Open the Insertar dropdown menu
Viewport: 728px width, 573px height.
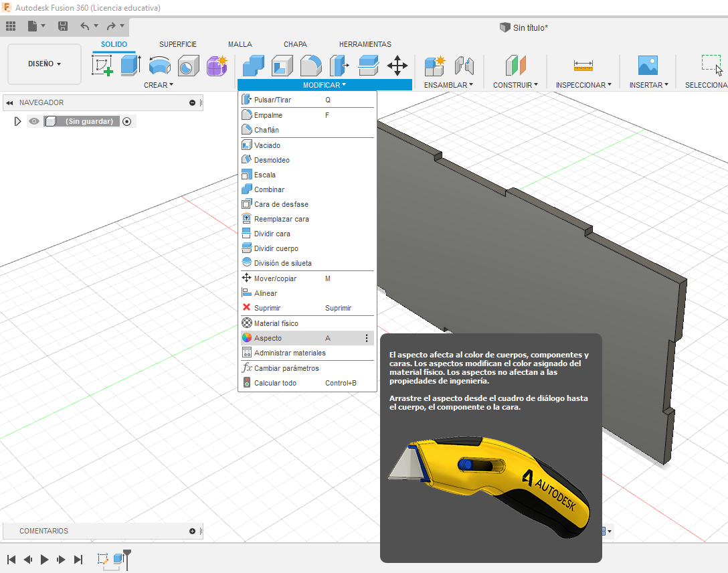click(x=648, y=85)
